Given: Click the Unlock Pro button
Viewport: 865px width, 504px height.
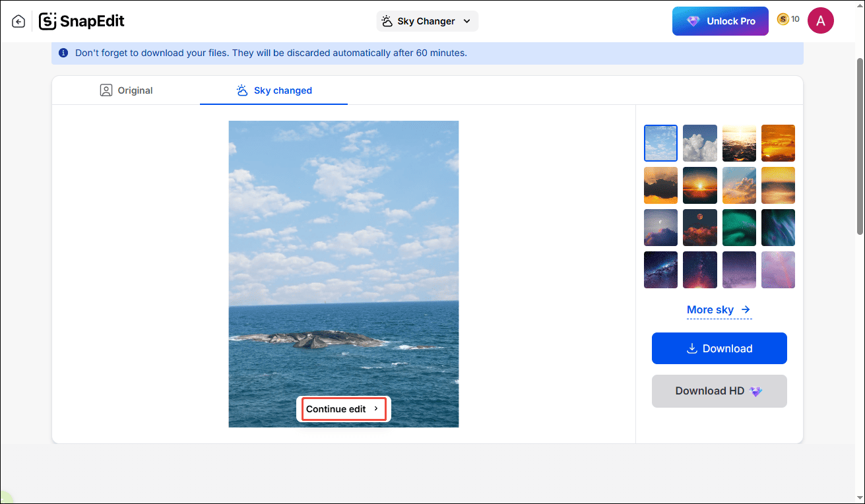Looking at the screenshot, I should coord(720,20).
